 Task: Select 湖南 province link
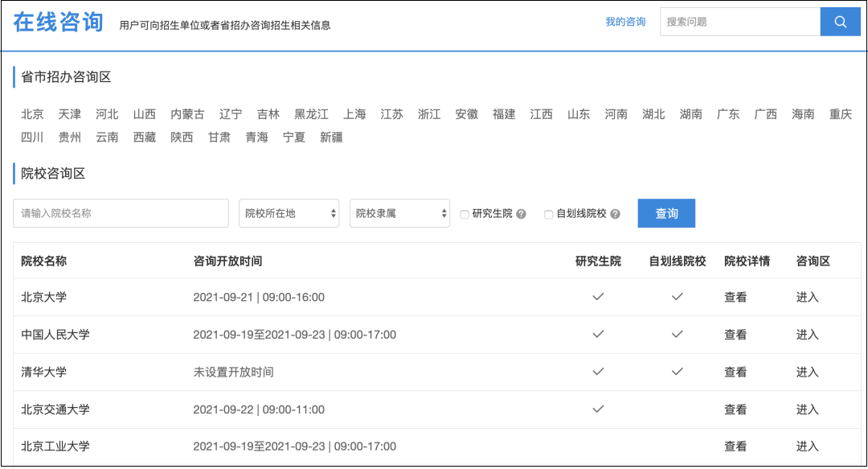[691, 114]
